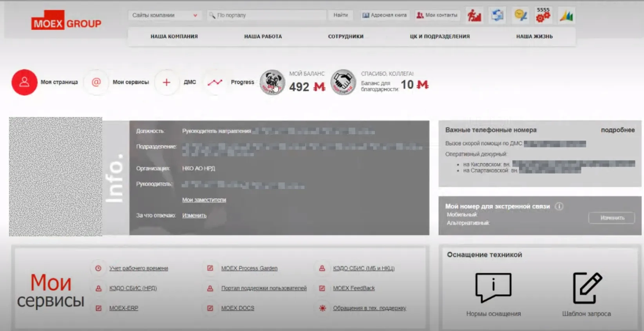Open the MOEX DOCS link

(237, 308)
